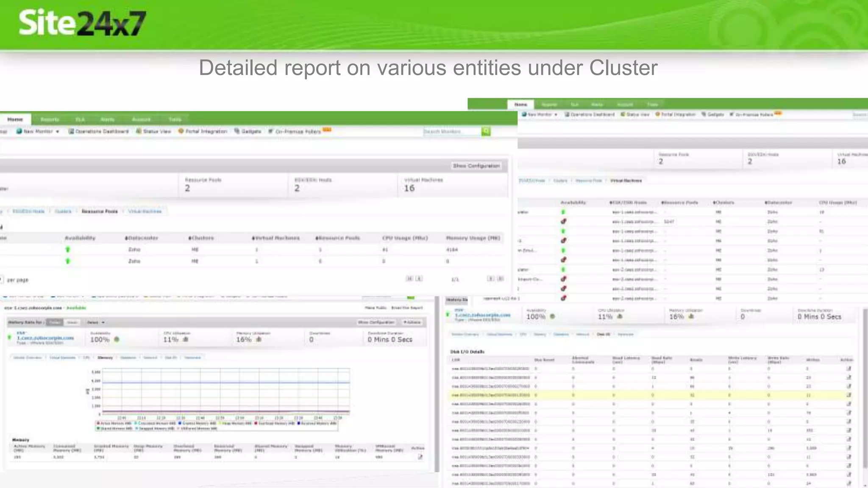
Task: Sort by ESX/ESXi Hosts column in VM table
Action: (628, 202)
